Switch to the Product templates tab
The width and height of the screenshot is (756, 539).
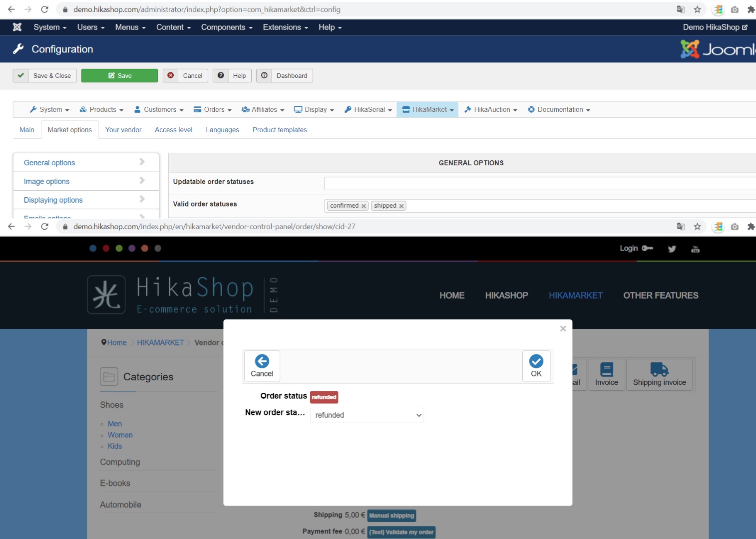click(x=280, y=130)
